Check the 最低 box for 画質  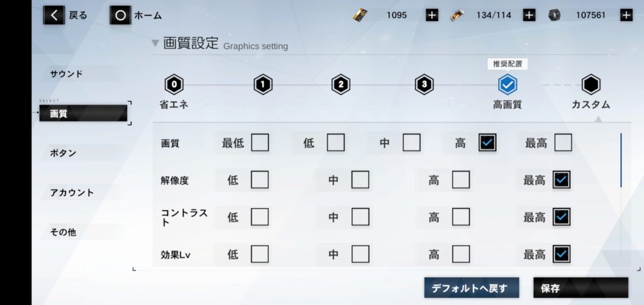(x=260, y=143)
